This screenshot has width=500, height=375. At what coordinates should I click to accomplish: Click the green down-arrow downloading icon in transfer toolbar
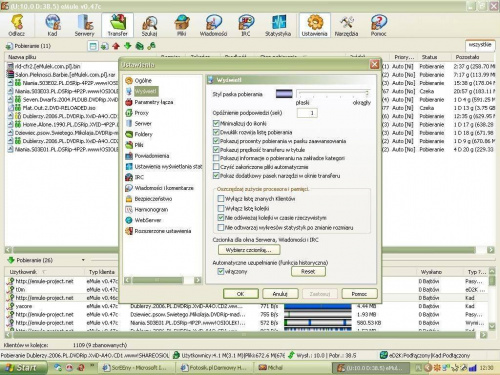click(x=128, y=46)
